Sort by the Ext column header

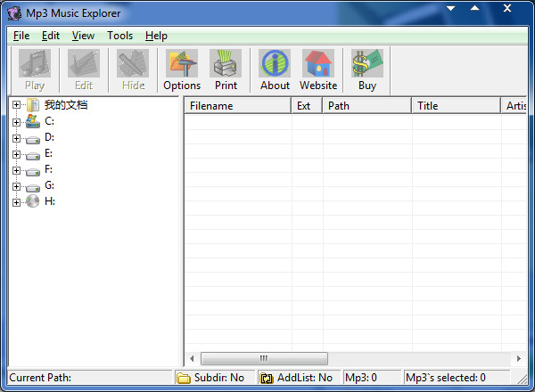pyautogui.click(x=307, y=106)
